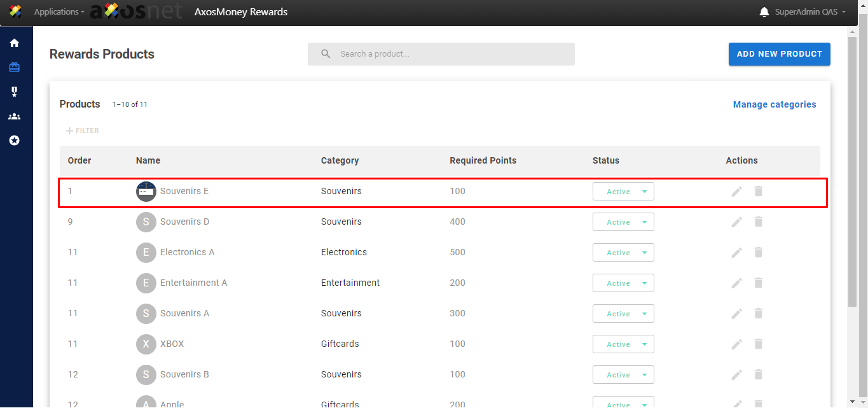Select the rewards gift icon in sidebar

coord(14,67)
